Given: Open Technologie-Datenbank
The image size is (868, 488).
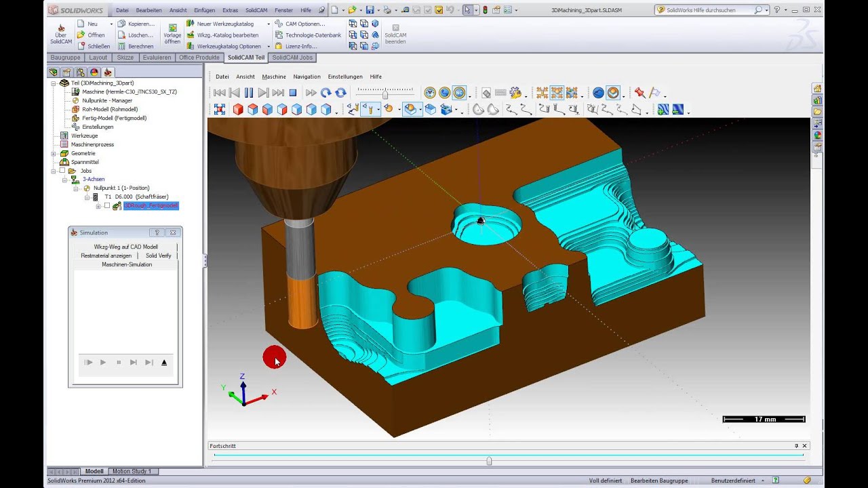Looking at the screenshot, I should click(x=308, y=35).
